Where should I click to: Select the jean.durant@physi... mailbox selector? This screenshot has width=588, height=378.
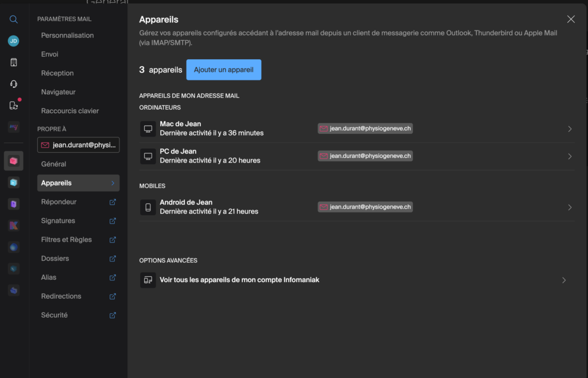79,145
